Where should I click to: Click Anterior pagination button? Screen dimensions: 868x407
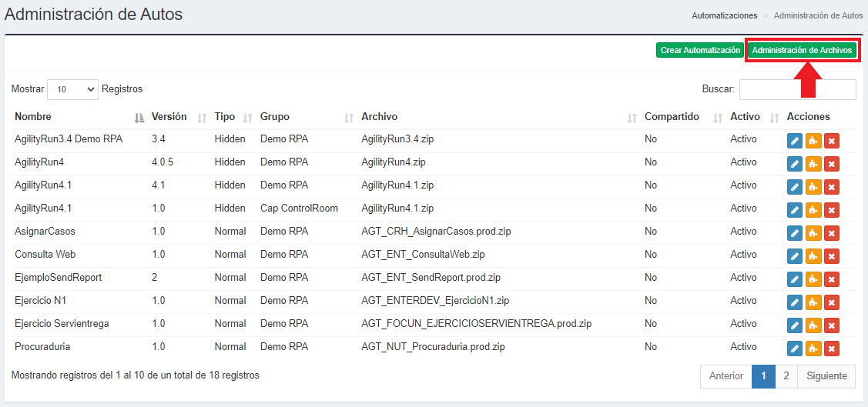tap(726, 376)
